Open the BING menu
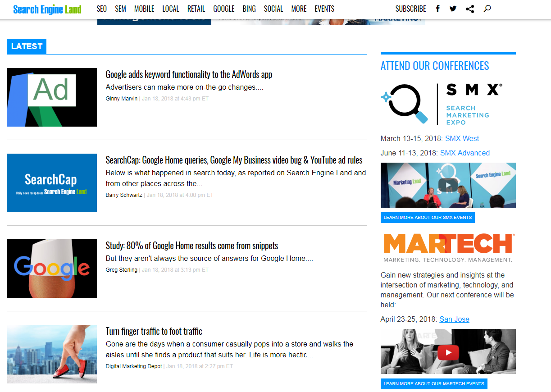Screen dimensions: 551x392 (249, 9)
